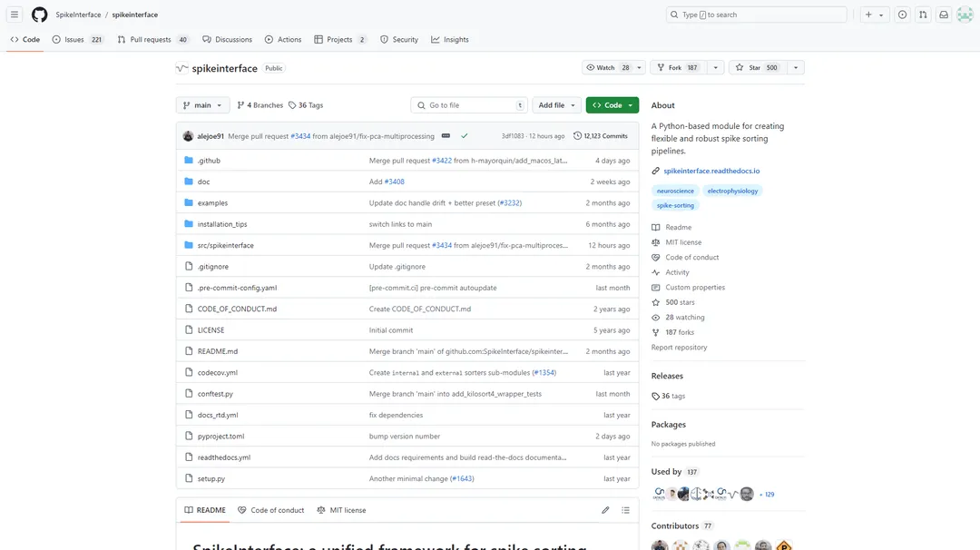
Task: Open the examples folder
Action: pos(212,203)
